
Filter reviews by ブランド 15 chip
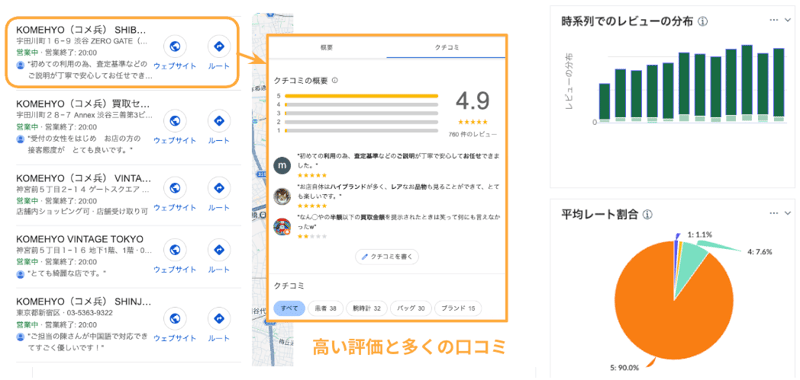pos(458,309)
